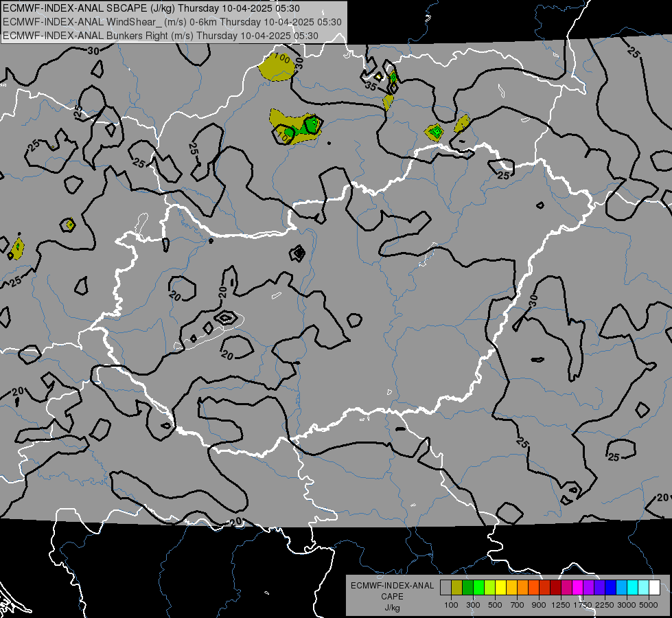The width and height of the screenshot is (672, 618).
Task: Select the purple 1750 J/kg swatch
Action: 589,588
